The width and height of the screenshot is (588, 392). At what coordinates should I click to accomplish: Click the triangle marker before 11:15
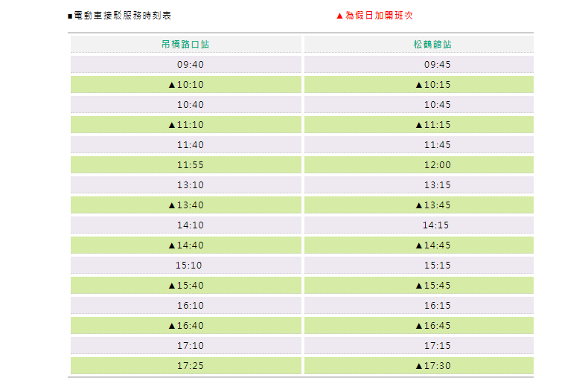[419, 125]
